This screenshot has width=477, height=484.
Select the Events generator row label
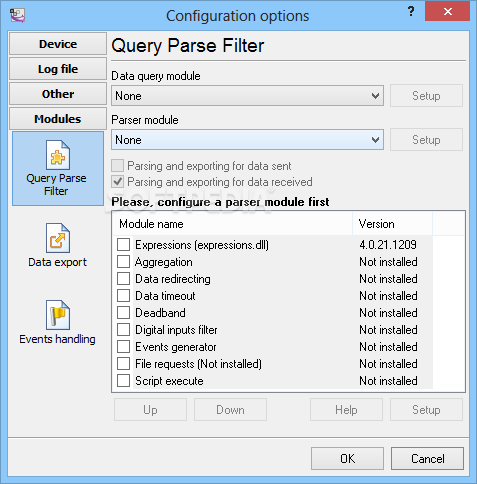coord(176,347)
